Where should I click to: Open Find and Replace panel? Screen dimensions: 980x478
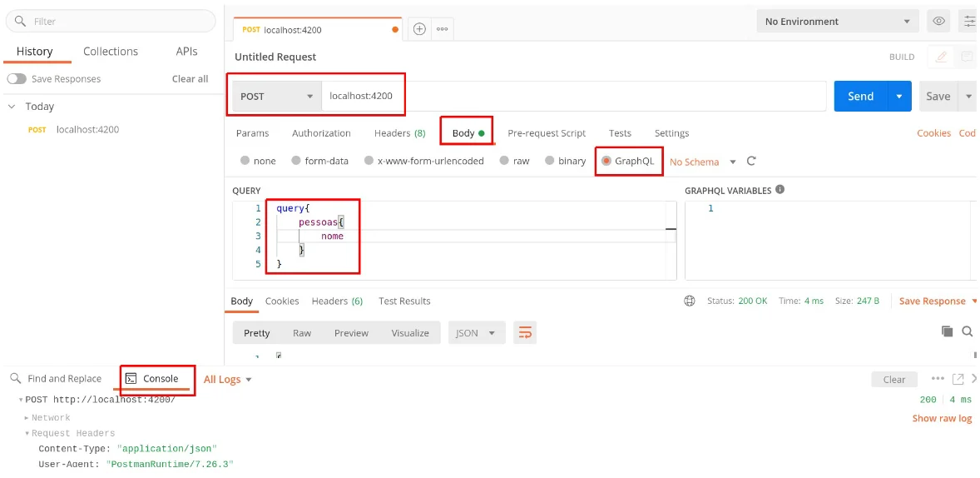pyautogui.click(x=56, y=379)
